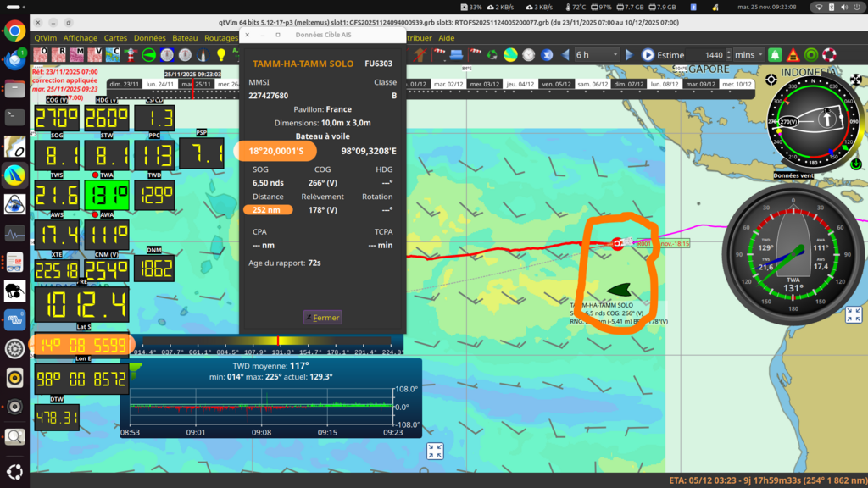Open the Bateau menu
The width and height of the screenshot is (868, 488).
point(185,38)
